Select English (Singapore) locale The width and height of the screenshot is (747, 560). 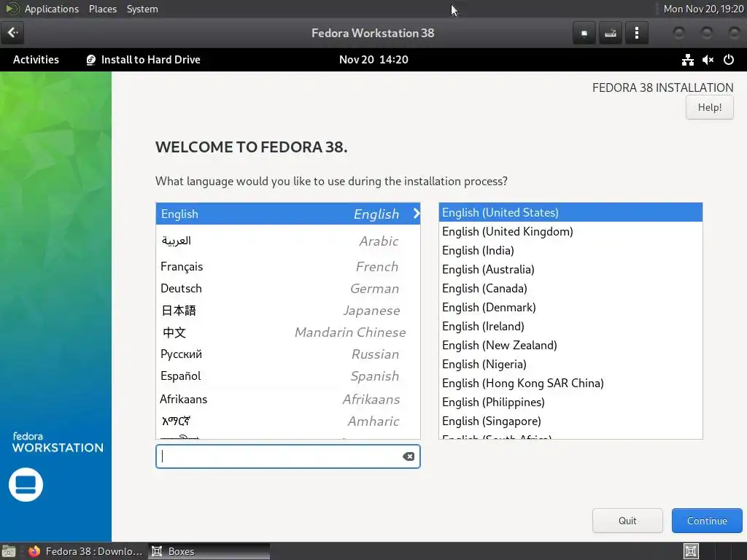570,421
